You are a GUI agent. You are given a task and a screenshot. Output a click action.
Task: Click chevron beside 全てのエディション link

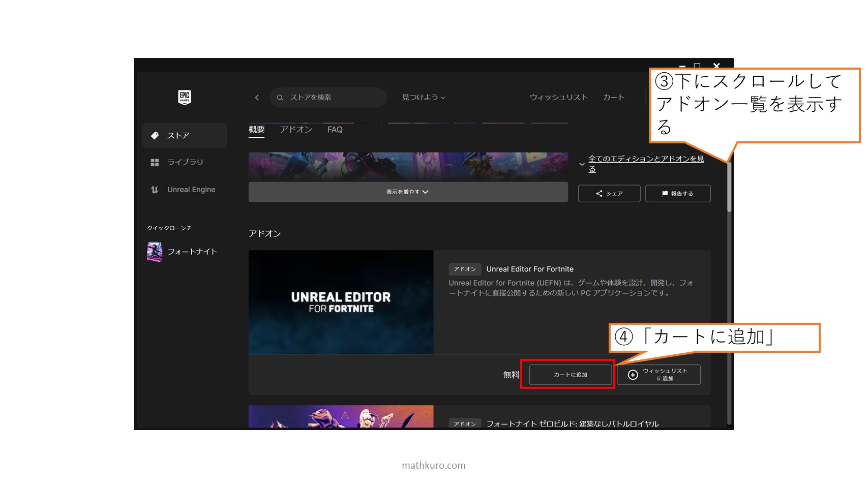point(582,164)
